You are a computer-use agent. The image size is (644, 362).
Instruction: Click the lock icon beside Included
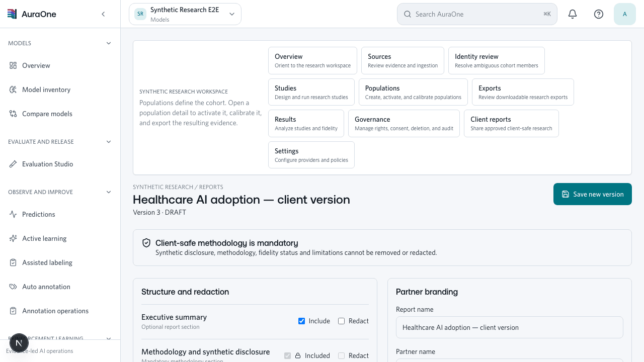tap(298, 355)
